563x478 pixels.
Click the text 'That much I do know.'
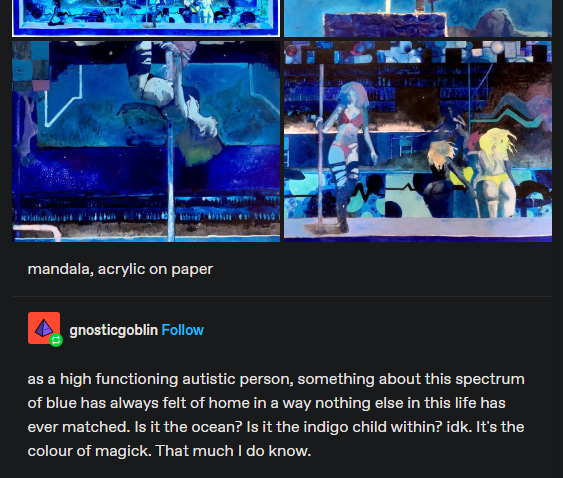(233, 451)
